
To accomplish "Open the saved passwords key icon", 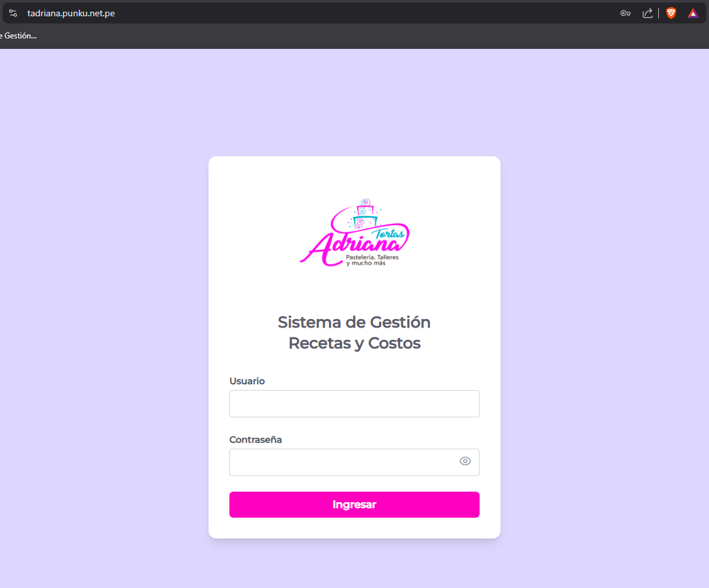I will tap(626, 13).
